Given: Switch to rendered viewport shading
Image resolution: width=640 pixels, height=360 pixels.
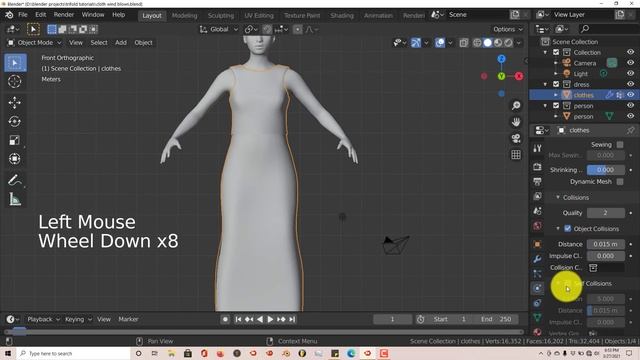Looking at the screenshot, I should (509, 42).
